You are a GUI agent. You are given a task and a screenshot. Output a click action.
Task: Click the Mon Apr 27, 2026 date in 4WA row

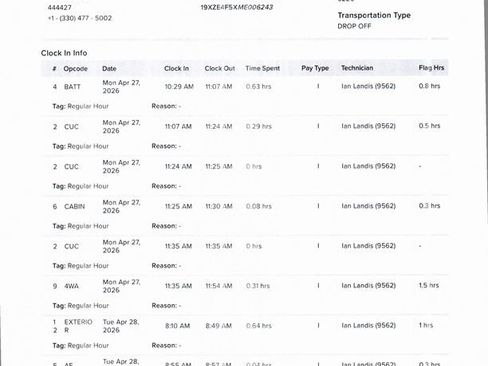pyautogui.click(x=121, y=286)
